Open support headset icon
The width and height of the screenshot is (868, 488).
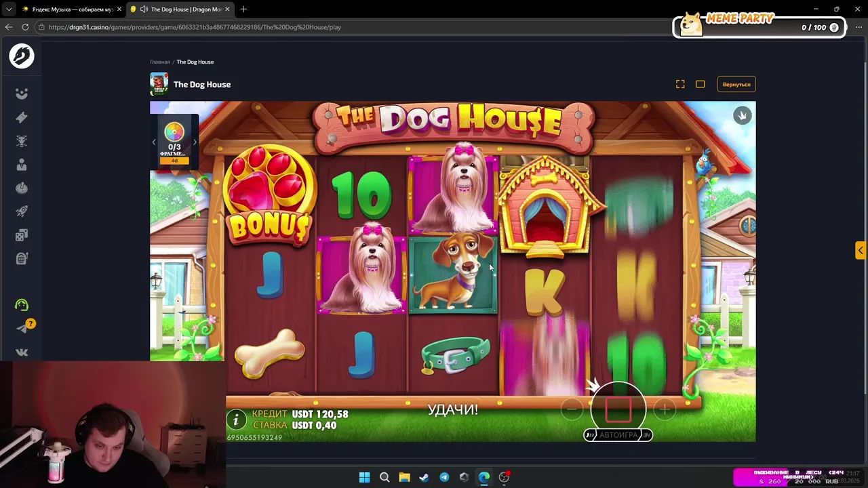22,305
